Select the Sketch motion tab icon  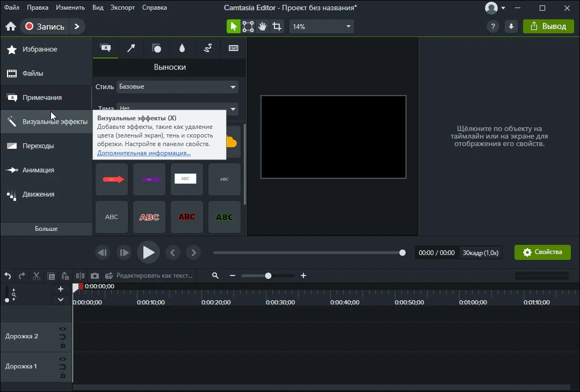tap(207, 48)
